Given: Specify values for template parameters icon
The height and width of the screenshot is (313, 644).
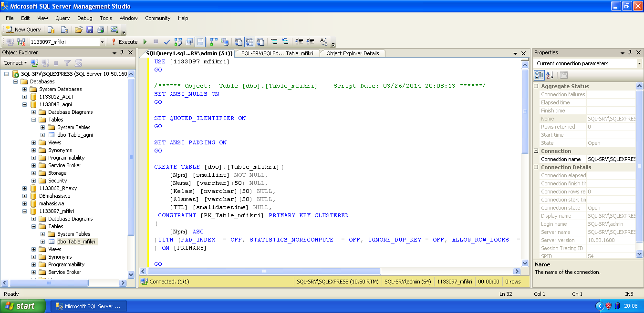Looking at the screenshot, I should (324, 42).
